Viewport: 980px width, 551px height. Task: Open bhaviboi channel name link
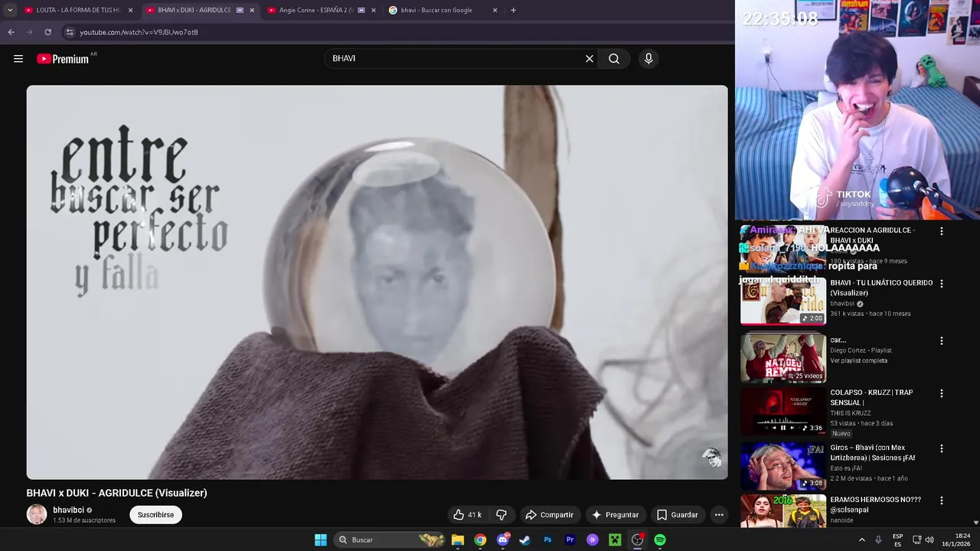[68, 510]
